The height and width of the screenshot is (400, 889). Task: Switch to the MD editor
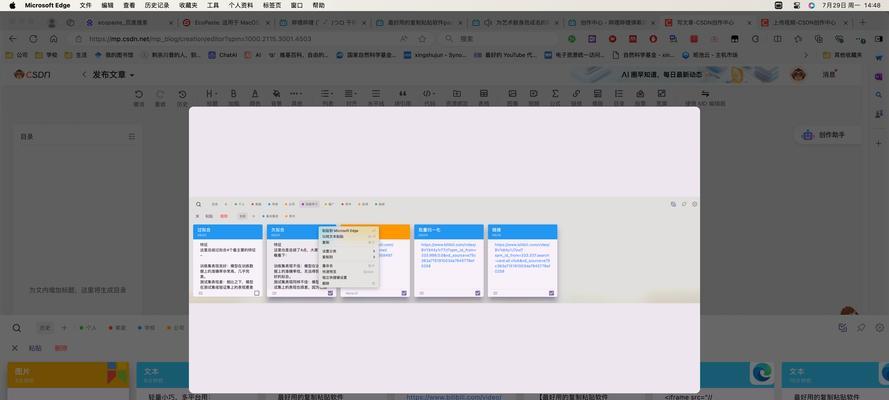click(x=705, y=97)
